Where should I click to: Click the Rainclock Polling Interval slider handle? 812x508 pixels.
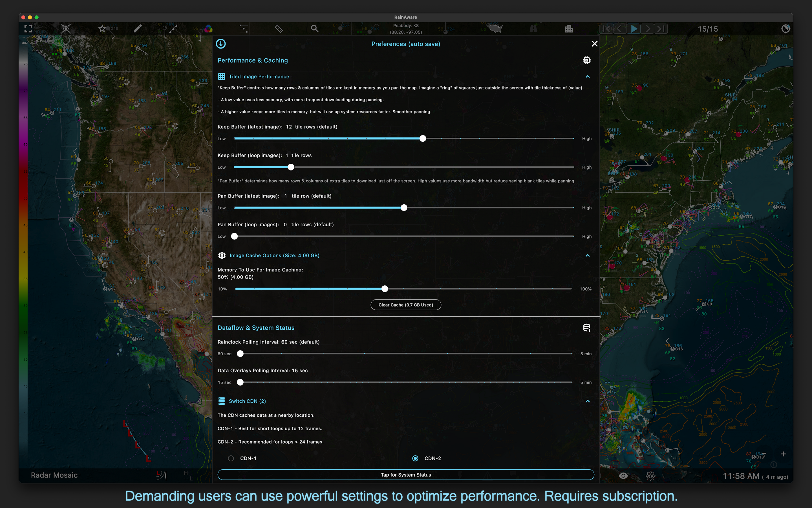240,353
